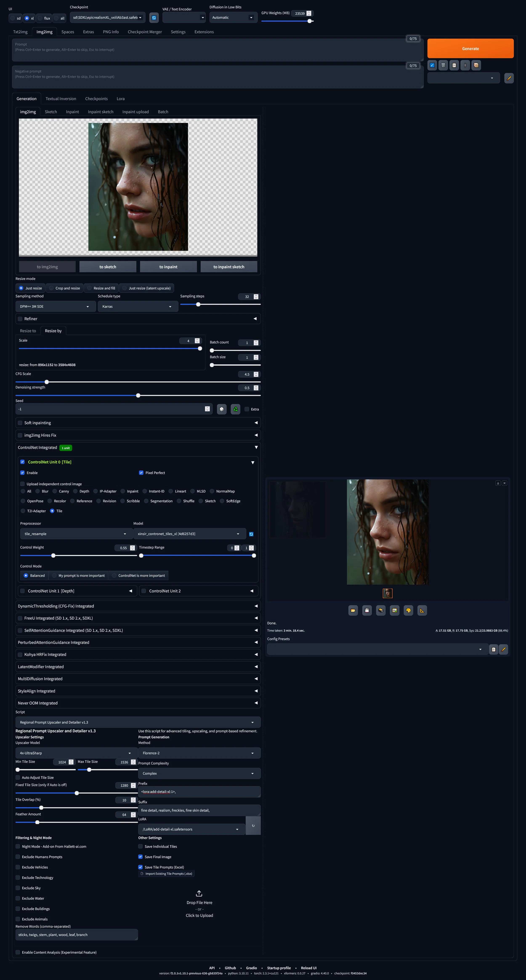
Task: Click the cardboard box icon under Generate
Action: point(476,65)
